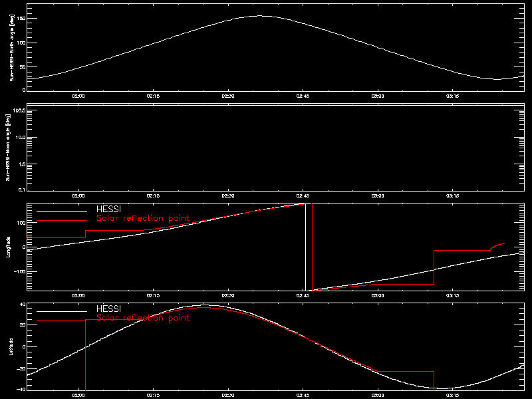Click the 150 tick label on the top plot

pyautogui.click(x=21, y=19)
